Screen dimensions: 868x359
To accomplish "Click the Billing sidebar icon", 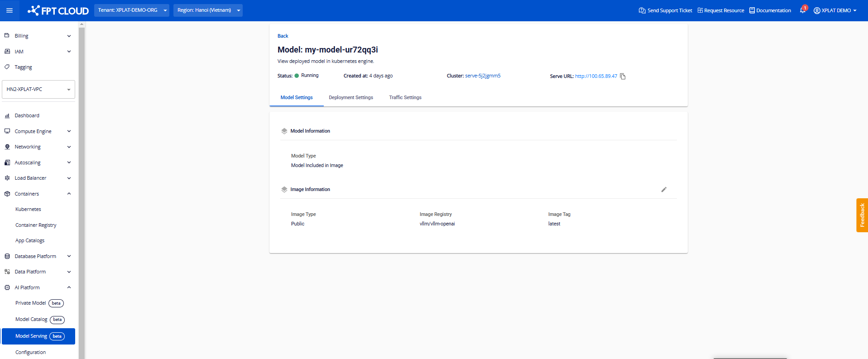I will tap(7, 35).
